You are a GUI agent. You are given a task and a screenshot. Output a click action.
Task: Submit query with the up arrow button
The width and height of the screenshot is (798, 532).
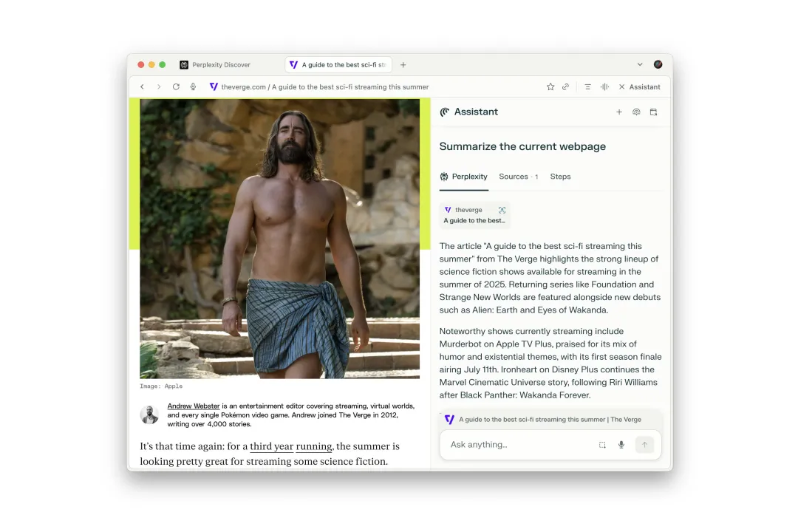pyautogui.click(x=644, y=445)
